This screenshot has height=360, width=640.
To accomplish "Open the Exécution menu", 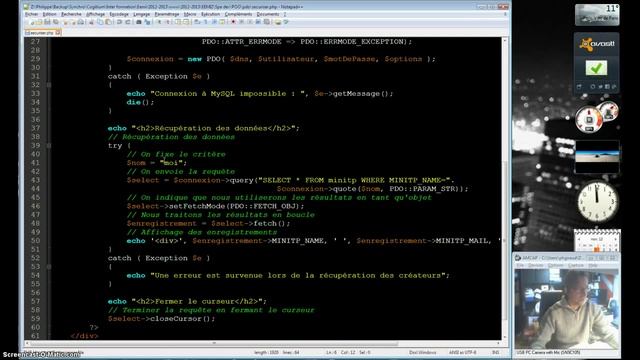I will 211,14.
